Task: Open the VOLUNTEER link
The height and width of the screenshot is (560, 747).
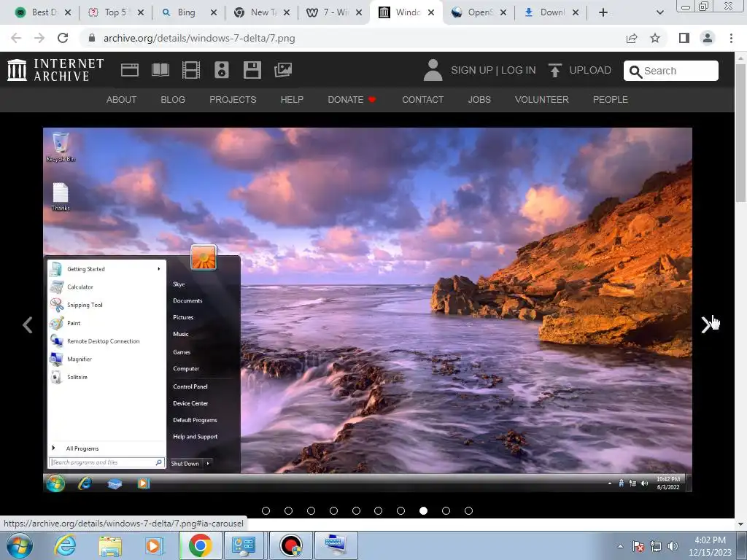Action: [542, 99]
